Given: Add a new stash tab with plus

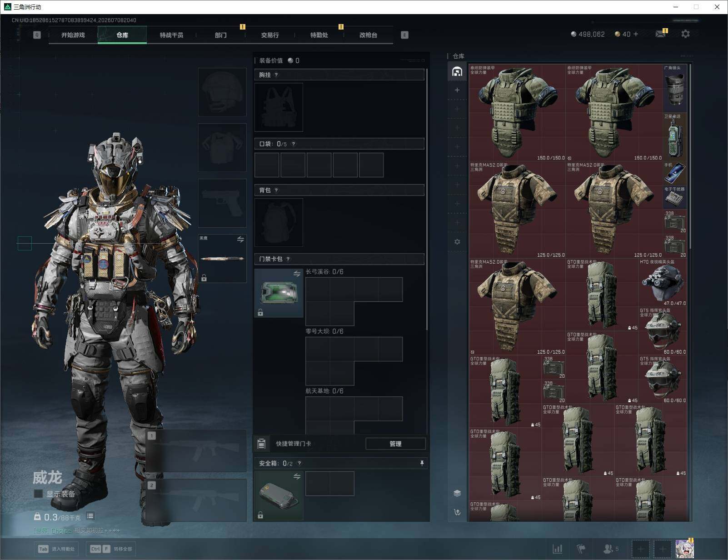Looking at the screenshot, I should click(457, 90).
